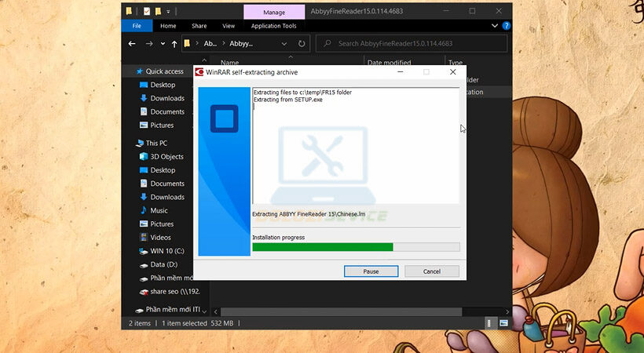Click the Search AbbyyFineReader search box

(416, 44)
